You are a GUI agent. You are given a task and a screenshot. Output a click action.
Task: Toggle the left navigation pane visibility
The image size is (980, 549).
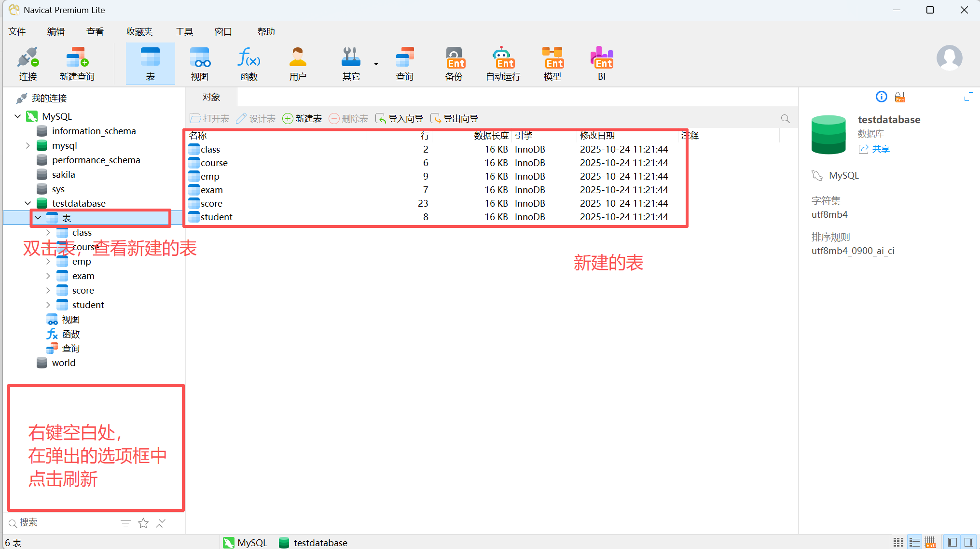click(952, 542)
